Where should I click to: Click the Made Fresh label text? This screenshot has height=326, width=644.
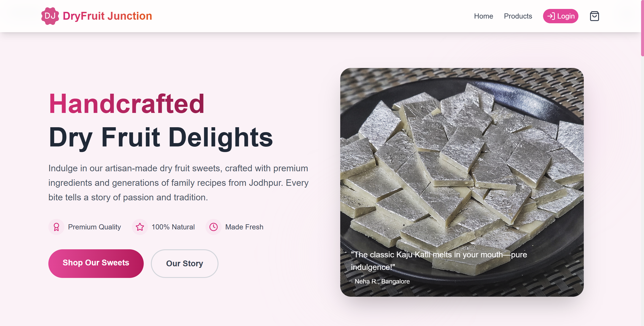coord(244,227)
